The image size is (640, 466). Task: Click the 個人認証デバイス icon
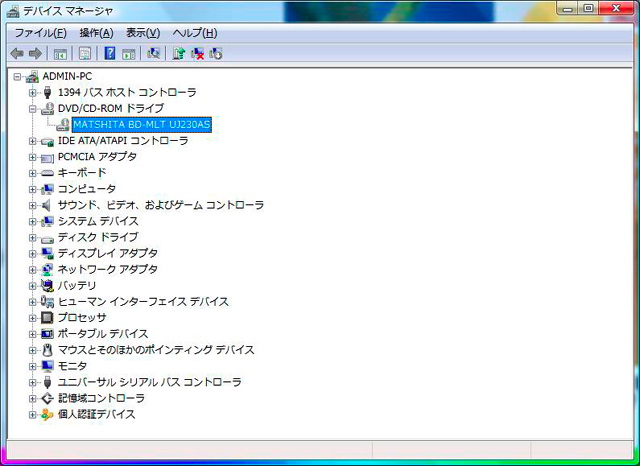(x=47, y=415)
